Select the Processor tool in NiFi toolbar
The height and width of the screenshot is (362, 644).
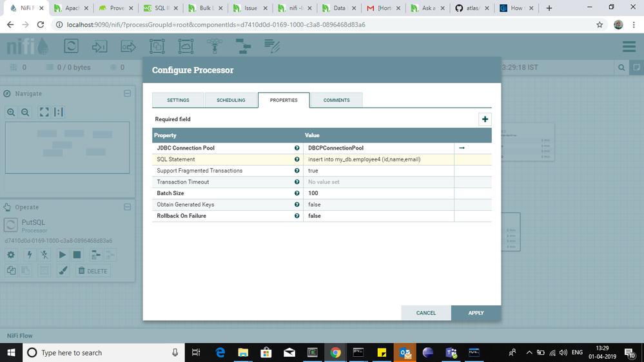pos(71,46)
